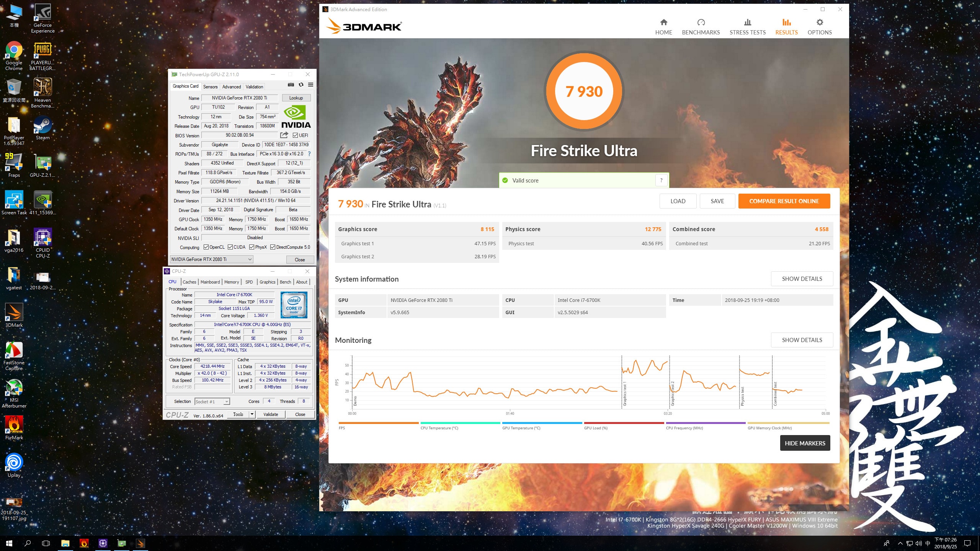
Task: Switch to Bench tab in CPU-Z
Action: pyautogui.click(x=285, y=282)
